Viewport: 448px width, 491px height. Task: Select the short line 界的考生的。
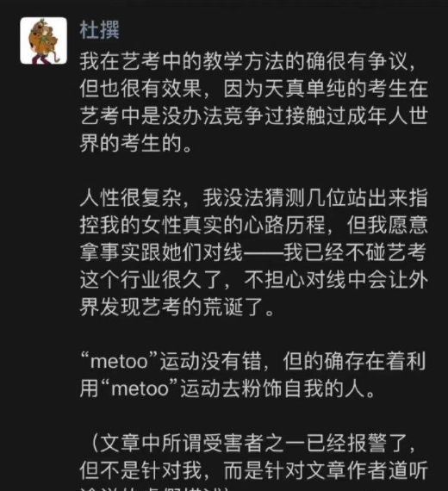pos(136,143)
